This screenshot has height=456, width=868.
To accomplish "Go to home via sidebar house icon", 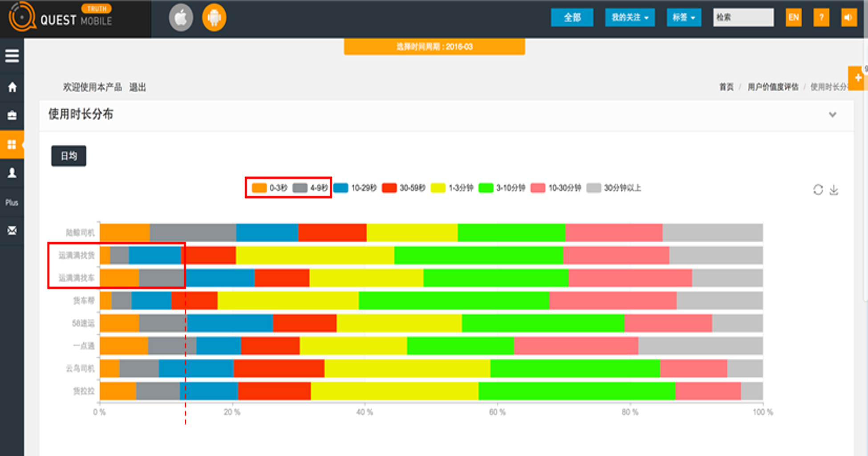I will point(12,87).
